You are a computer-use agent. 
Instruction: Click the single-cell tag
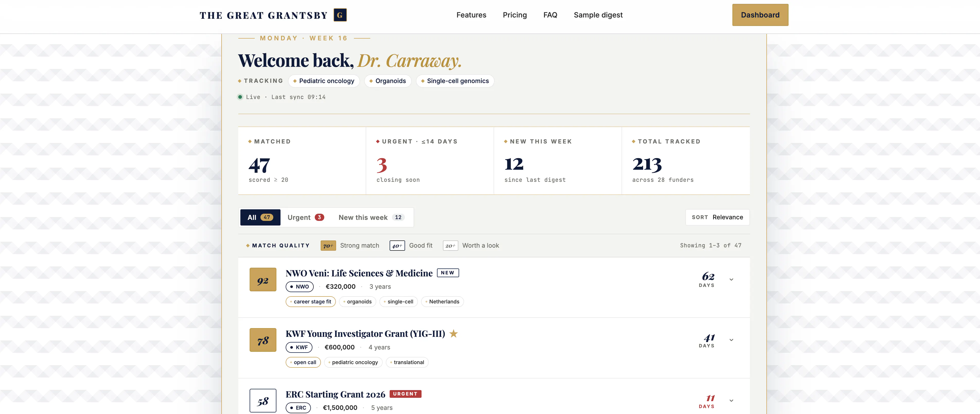click(399, 301)
